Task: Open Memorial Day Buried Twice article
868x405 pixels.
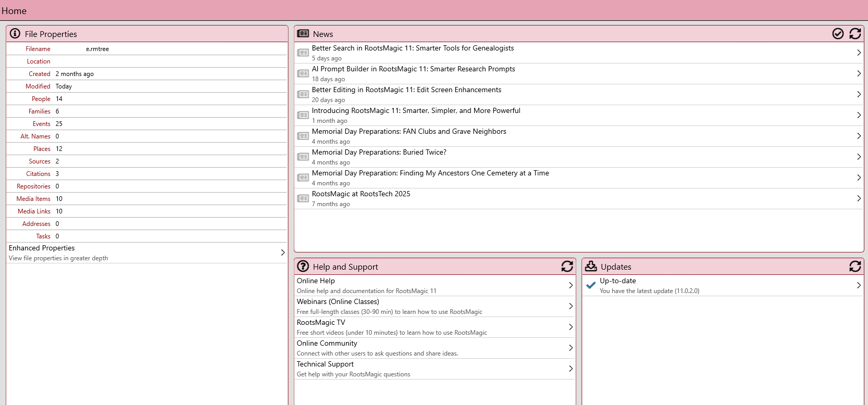Action: tap(579, 157)
